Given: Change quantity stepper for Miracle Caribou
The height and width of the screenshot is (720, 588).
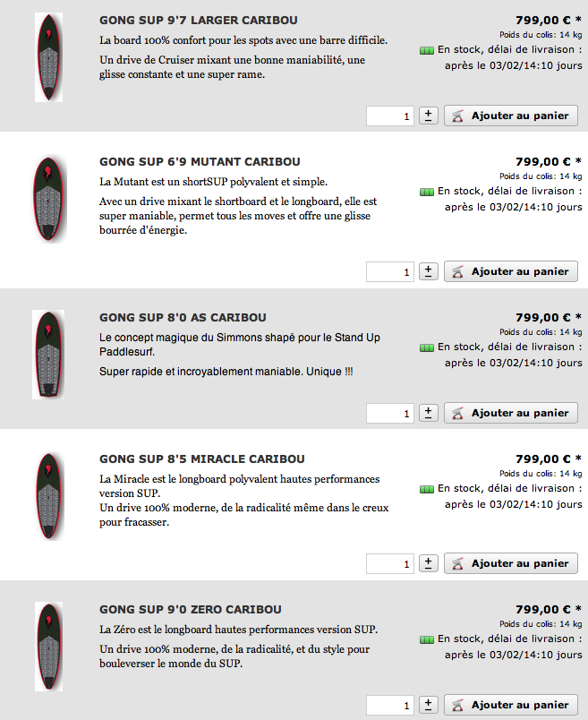Looking at the screenshot, I should coord(429,563).
